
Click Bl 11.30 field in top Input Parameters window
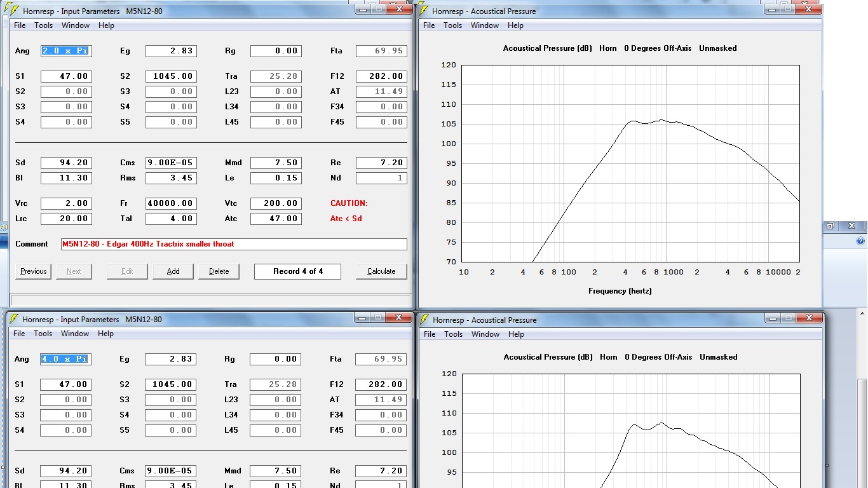coord(66,178)
